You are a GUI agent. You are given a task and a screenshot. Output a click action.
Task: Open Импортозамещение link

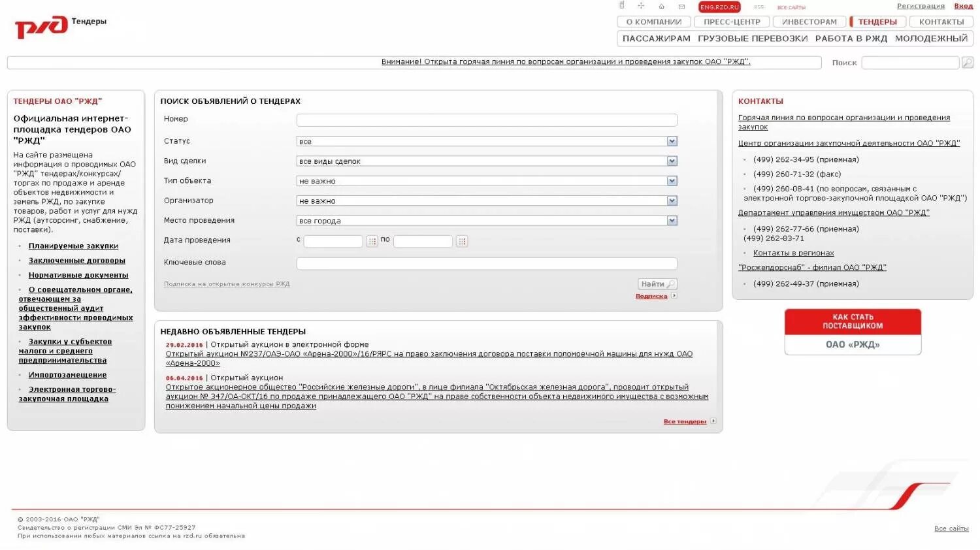tap(67, 375)
